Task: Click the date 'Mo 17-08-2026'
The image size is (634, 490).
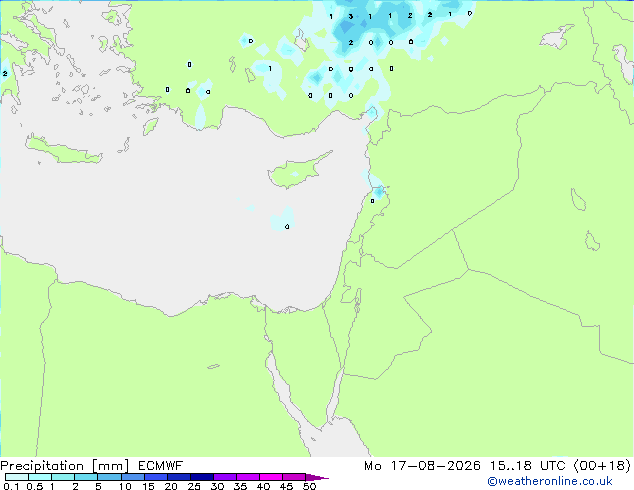Action: point(422,466)
